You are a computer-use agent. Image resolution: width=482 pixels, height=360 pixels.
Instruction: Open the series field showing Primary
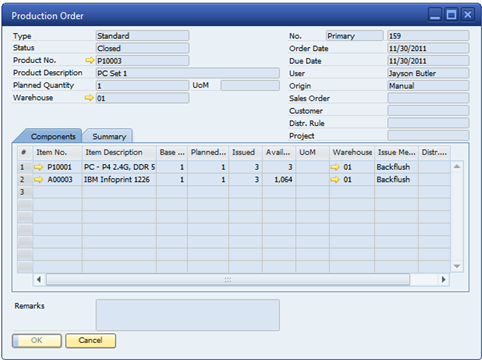(354, 36)
